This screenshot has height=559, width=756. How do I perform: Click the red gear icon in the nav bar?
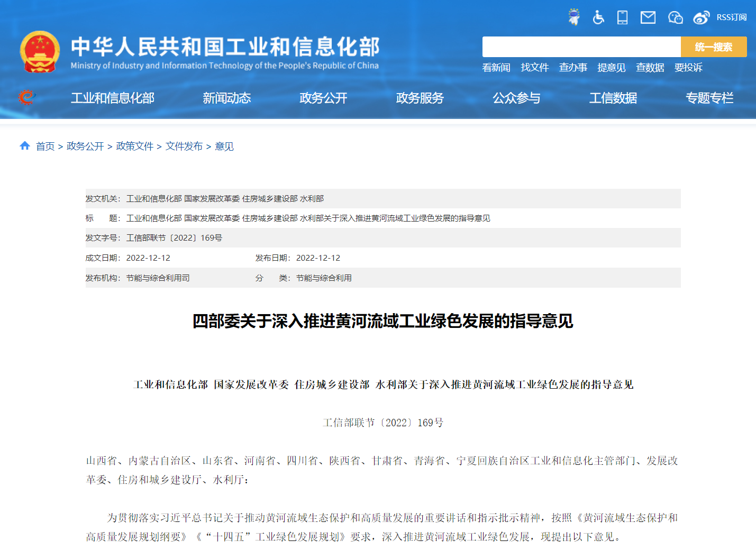[x=26, y=97]
